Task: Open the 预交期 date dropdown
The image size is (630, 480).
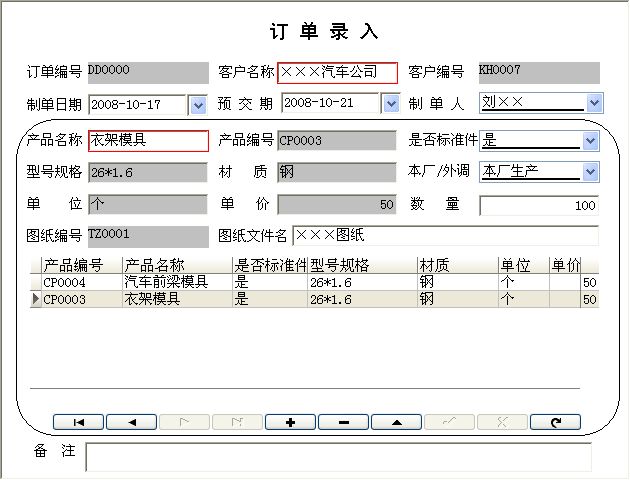Action: coord(391,104)
